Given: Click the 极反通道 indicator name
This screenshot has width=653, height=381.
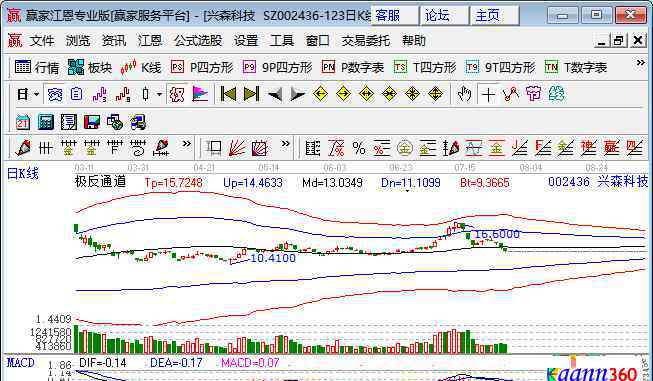Looking at the screenshot, I should click(100, 182).
